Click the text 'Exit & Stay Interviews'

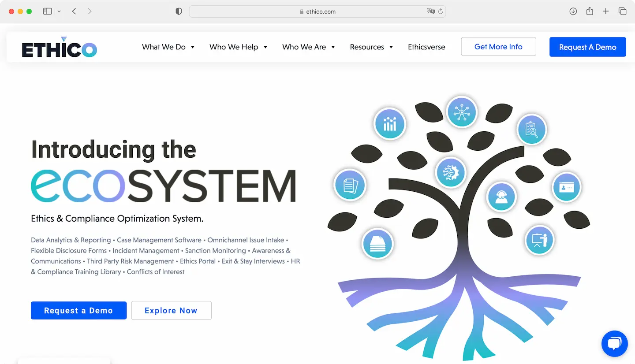253,261
